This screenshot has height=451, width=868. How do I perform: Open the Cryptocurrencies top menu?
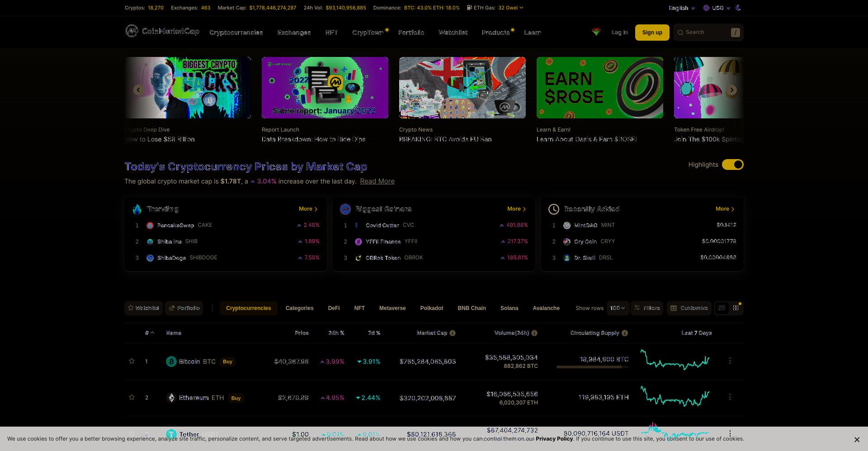[236, 33]
